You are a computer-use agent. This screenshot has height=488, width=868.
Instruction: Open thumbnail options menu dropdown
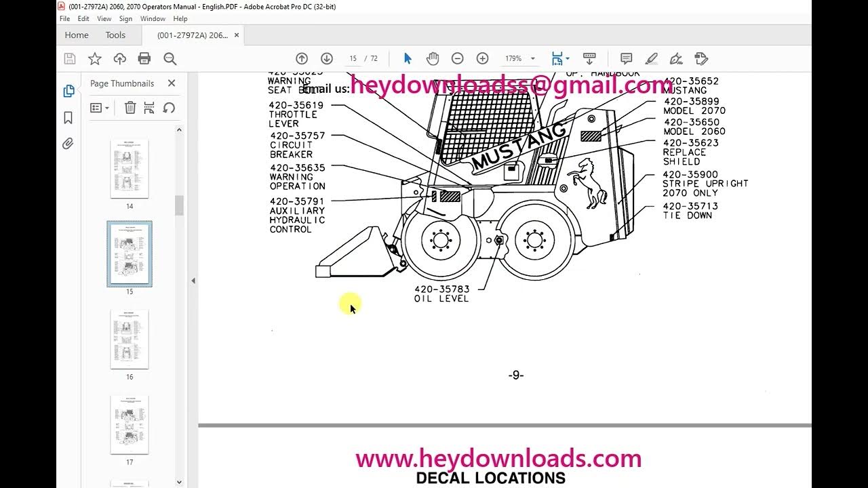tap(100, 108)
